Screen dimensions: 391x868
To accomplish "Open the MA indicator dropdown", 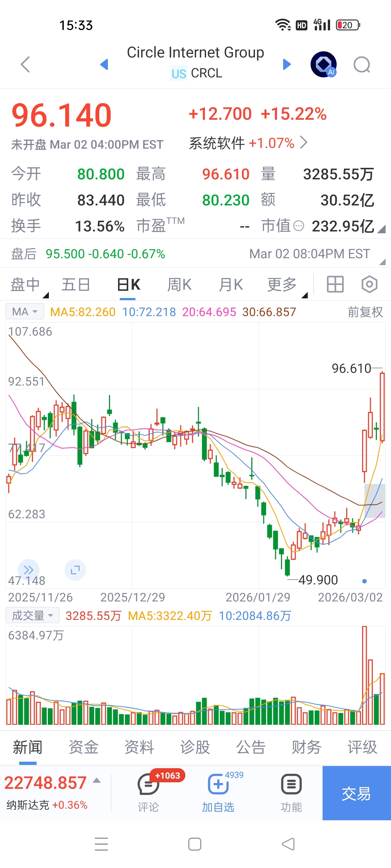I will point(25,311).
